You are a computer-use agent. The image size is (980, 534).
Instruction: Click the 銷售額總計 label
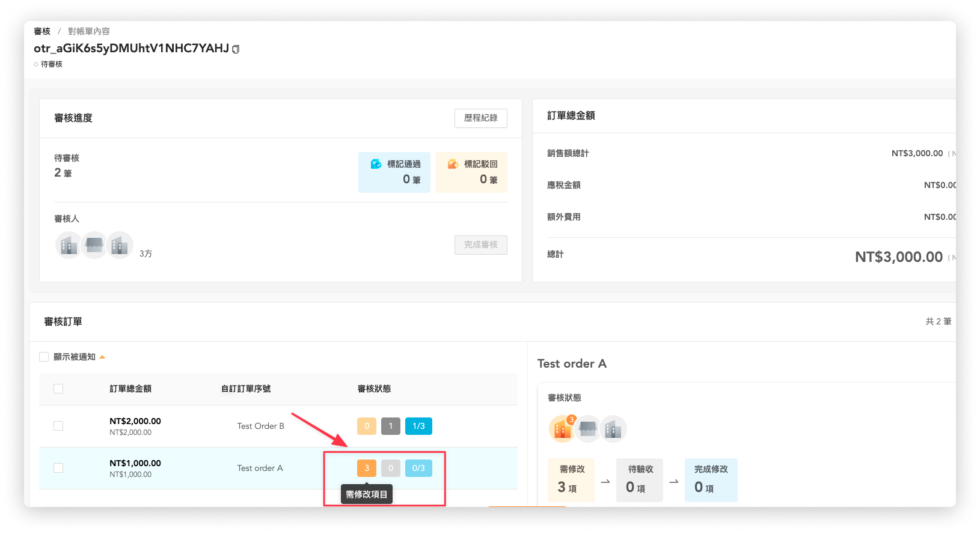click(x=568, y=153)
